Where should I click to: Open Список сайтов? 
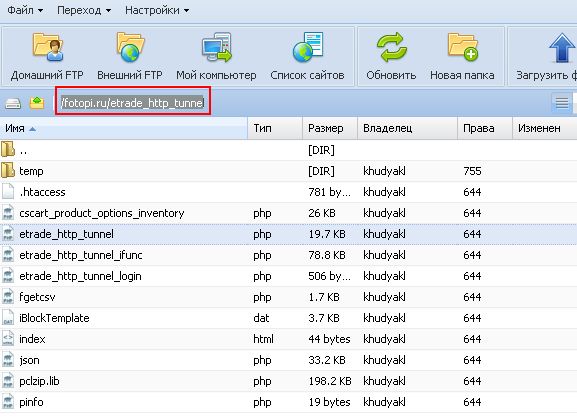click(x=307, y=57)
